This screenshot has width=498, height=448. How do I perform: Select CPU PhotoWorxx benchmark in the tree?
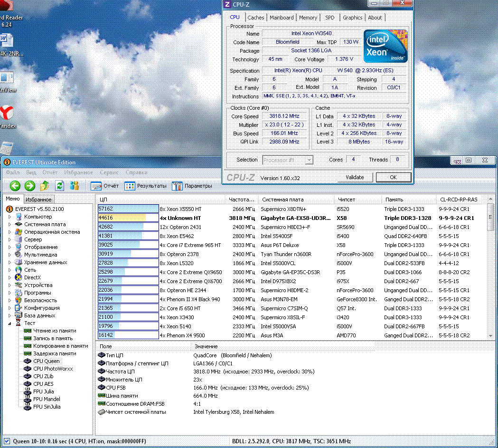[53, 369]
